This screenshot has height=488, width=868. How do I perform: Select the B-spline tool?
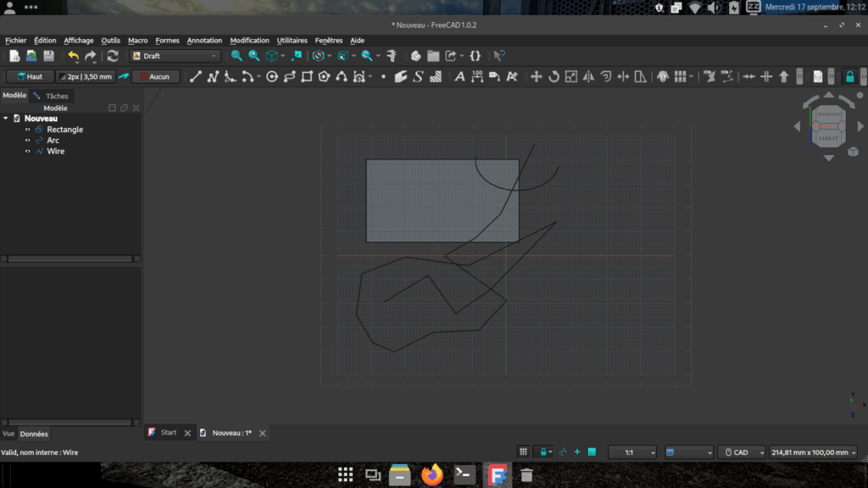[342, 77]
